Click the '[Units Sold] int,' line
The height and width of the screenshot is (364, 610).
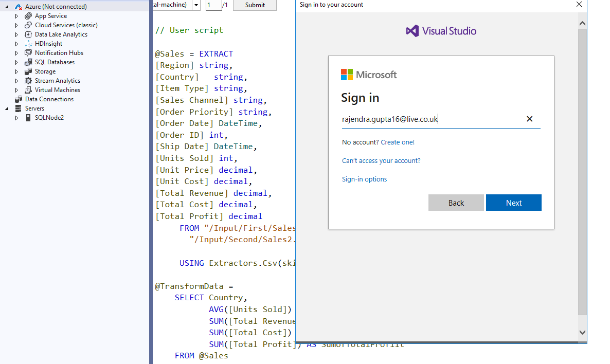[x=196, y=158]
